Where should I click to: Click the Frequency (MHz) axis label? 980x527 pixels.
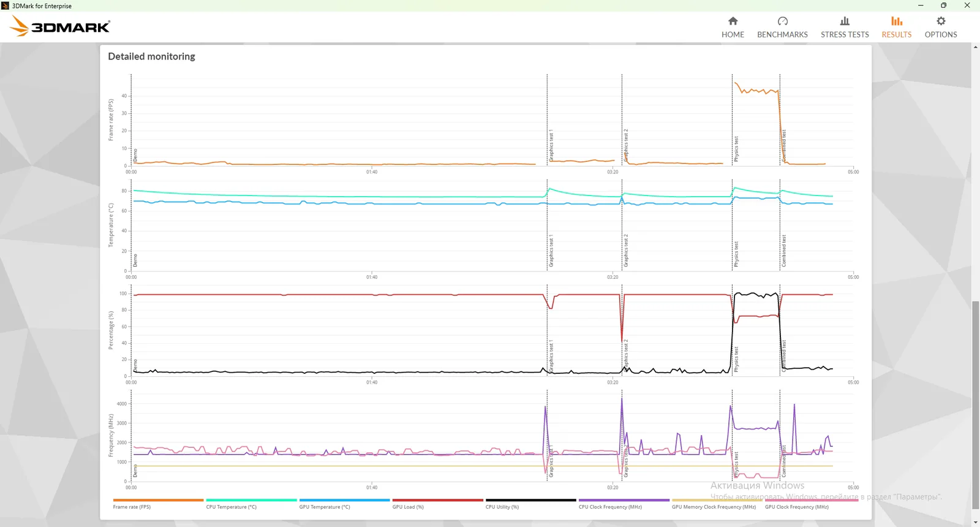pos(111,436)
